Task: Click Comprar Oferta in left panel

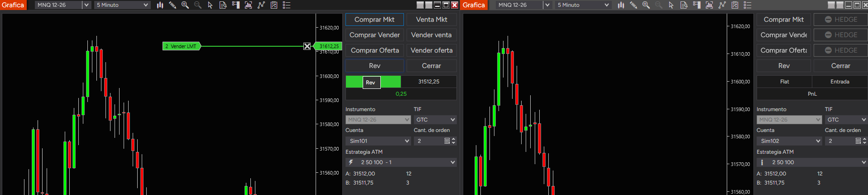Action: pos(374,50)
